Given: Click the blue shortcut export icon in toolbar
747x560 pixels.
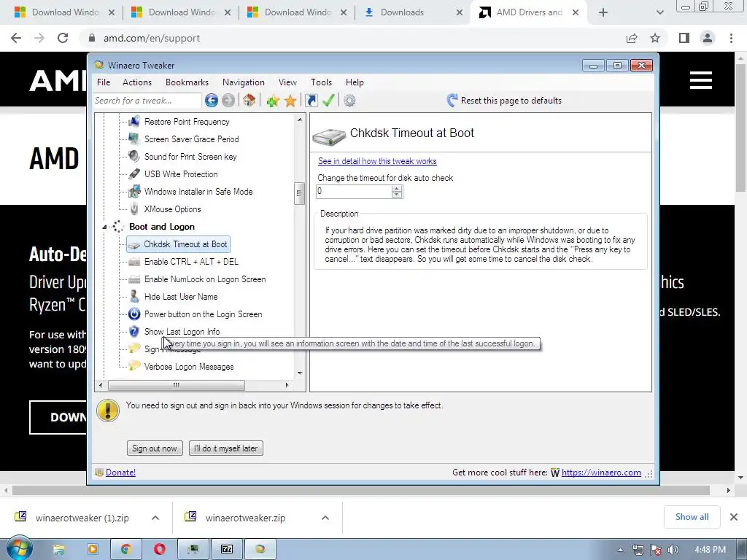Looking at the screenshot, I should [311, 101].
